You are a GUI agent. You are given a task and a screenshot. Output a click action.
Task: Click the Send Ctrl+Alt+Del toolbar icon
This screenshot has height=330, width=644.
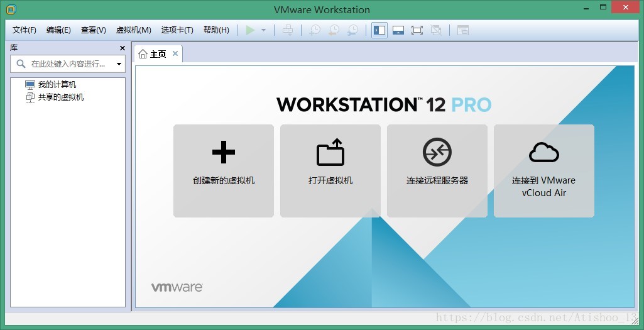click(288, 30)
